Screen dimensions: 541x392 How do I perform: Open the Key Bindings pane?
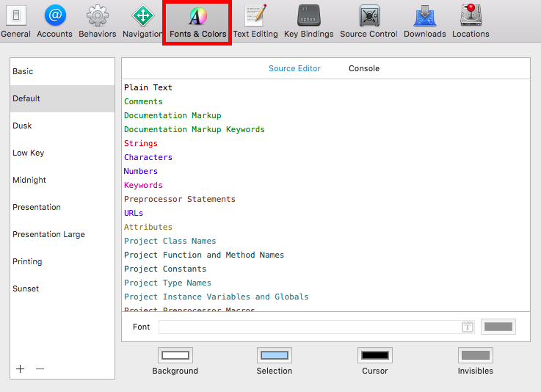(x=309, y=21)
